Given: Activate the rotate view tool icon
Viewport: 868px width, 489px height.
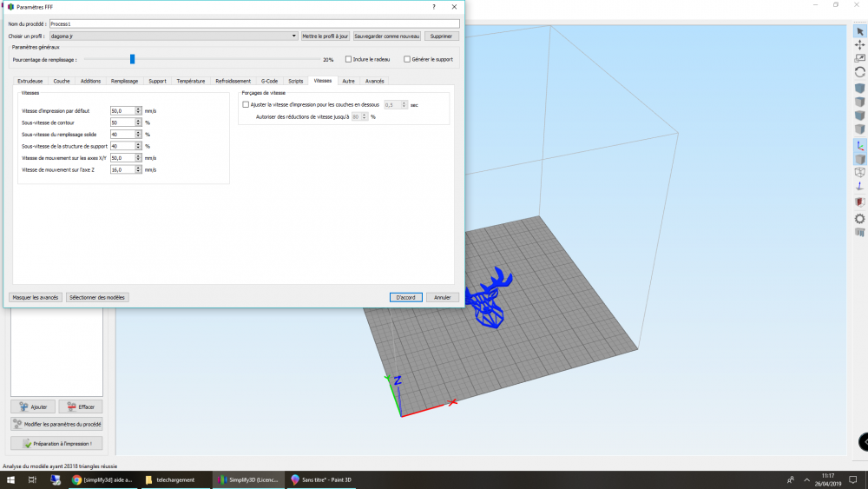Looking at the screenshot, I should point(859,72).
